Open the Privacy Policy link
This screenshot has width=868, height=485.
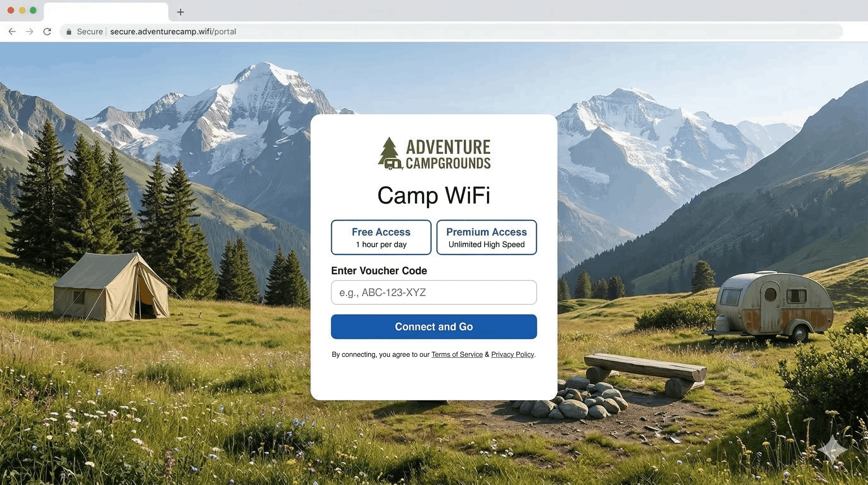click(513, 355)
